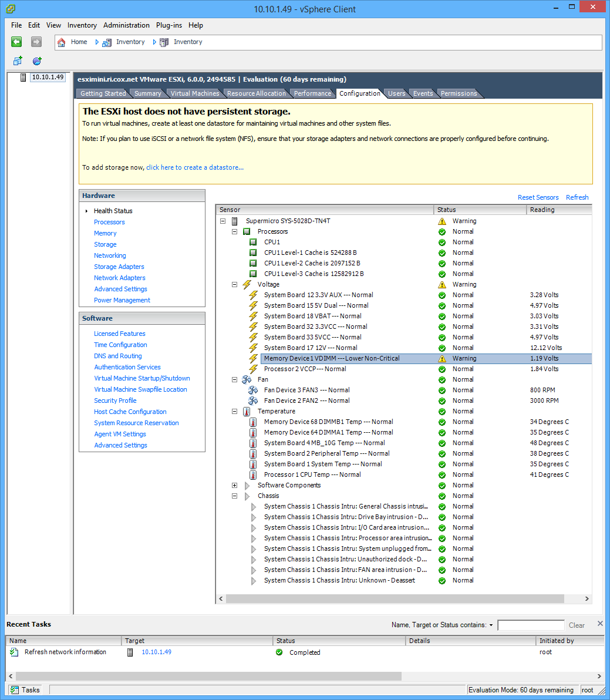
Task: Click the sensor Refresh link
Action: (x=577, y=197)
